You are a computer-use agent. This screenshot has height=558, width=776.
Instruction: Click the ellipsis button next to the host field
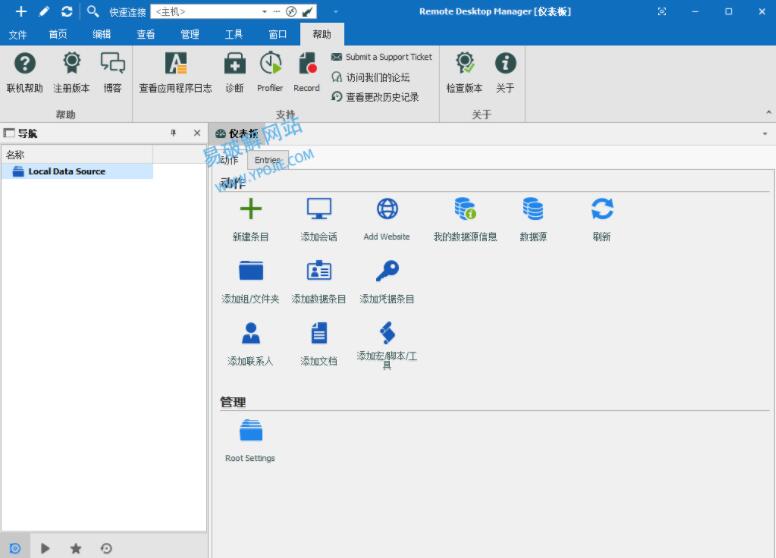(x=277, y=11)
